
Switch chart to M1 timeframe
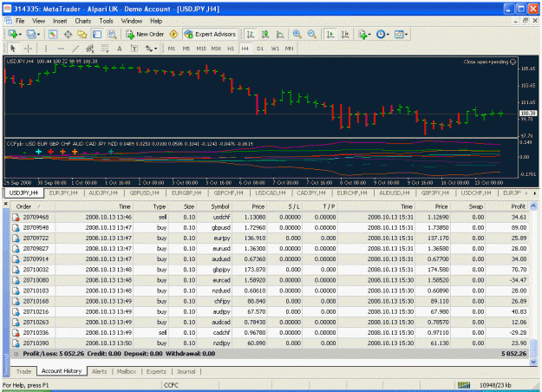[172, 49]
